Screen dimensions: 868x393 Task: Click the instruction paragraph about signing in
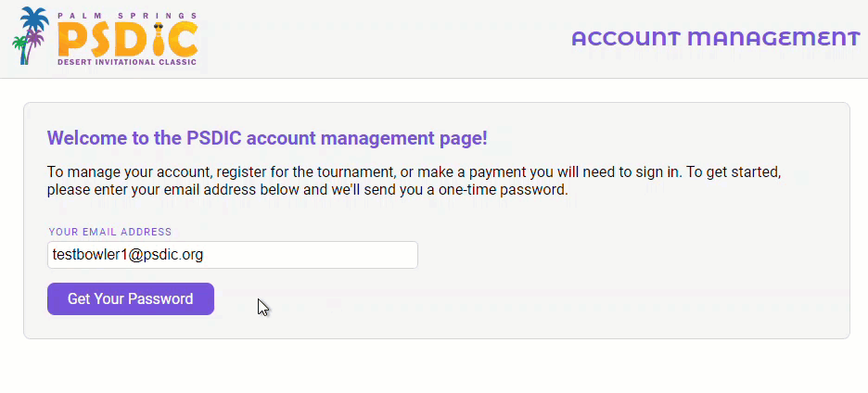point(415,181)
